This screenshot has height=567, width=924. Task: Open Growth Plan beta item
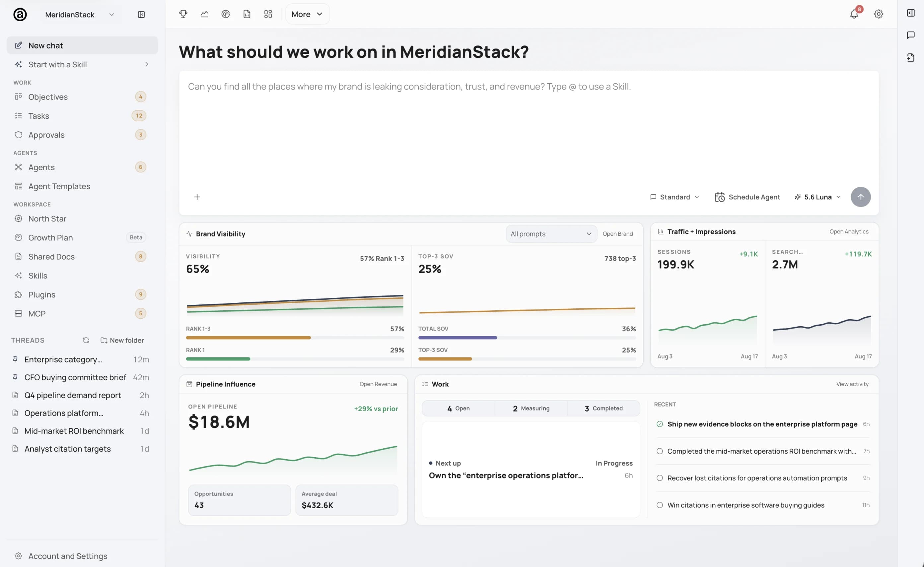[x=82, y=237]
